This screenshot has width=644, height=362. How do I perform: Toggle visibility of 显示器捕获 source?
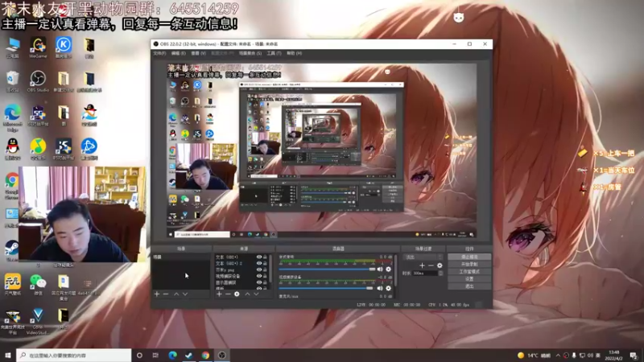coord(259,282)
